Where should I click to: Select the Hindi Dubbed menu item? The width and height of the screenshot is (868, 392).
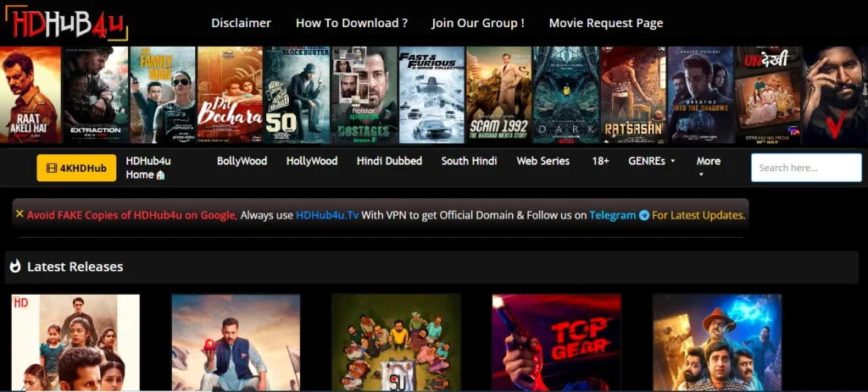[389, 161]
